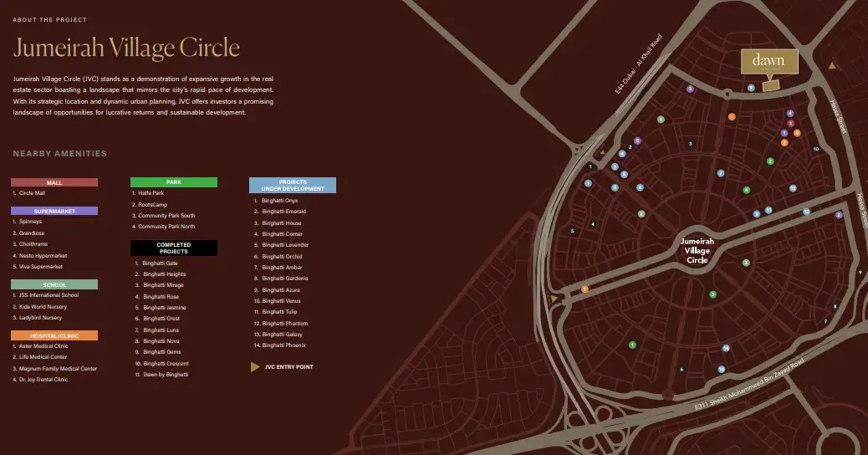
Task: Select Aster Medical Clinic entry
Action: coord(40,346)
